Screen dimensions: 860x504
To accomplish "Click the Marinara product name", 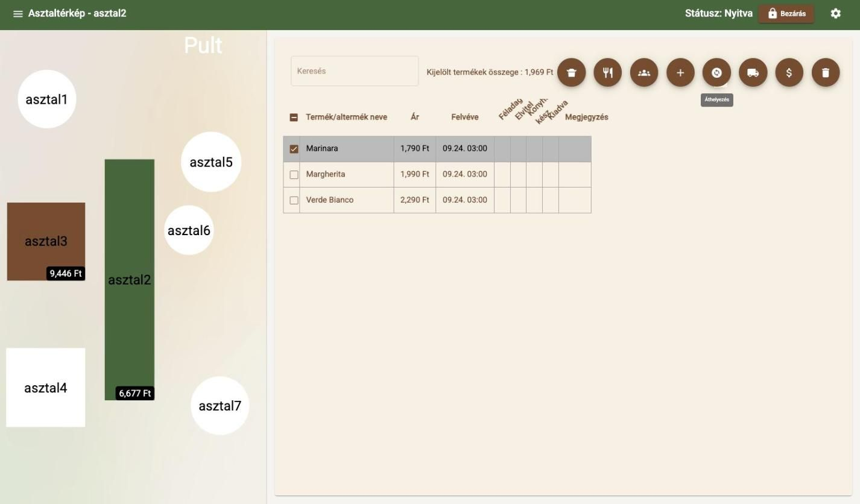I will click(x=322, y=148).
